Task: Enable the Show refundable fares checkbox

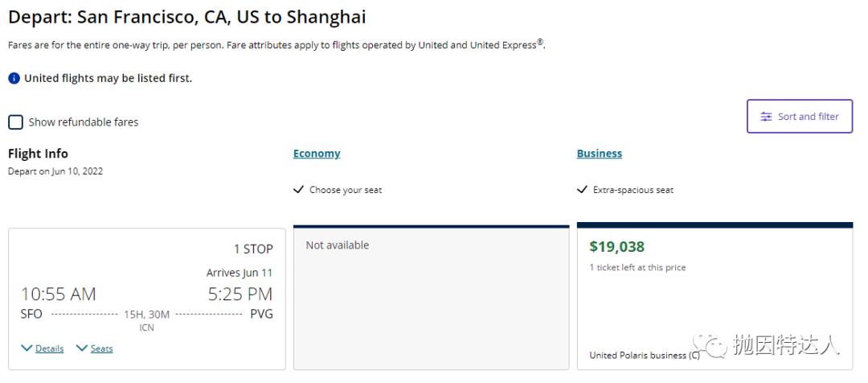Action: coord(15,122)
